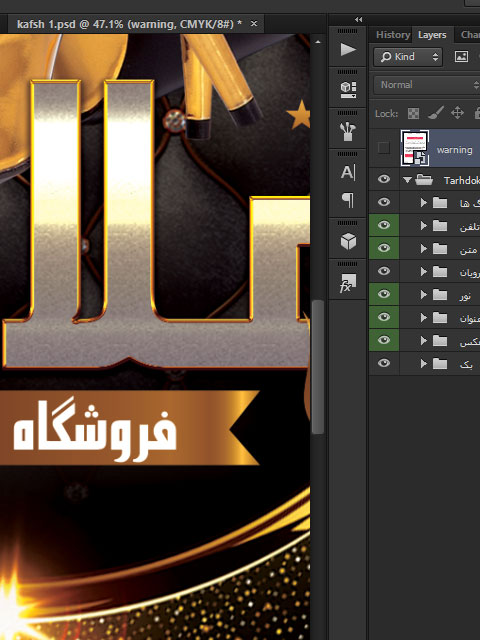Open the Styles fx panel icon
This screenshot has height=640, width=480.
348,283
